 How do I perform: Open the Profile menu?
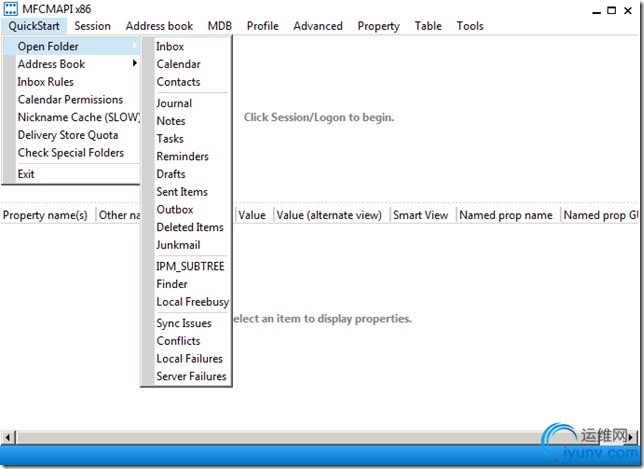(262, 26)
